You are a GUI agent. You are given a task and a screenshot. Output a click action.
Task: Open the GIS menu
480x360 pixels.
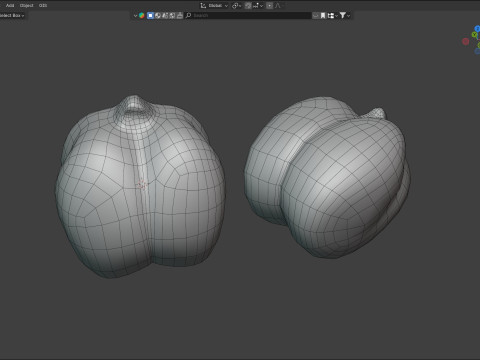point(43,5)
